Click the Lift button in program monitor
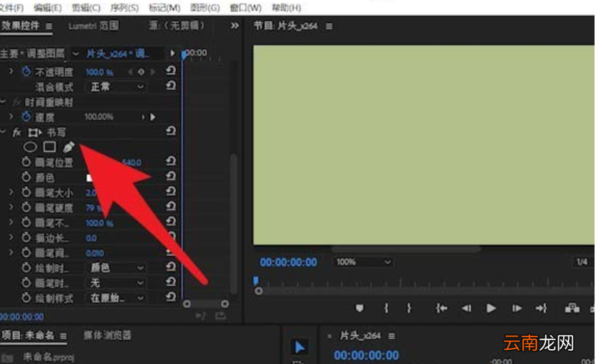The width and height of the screenshot is (602, 364). 572,308
